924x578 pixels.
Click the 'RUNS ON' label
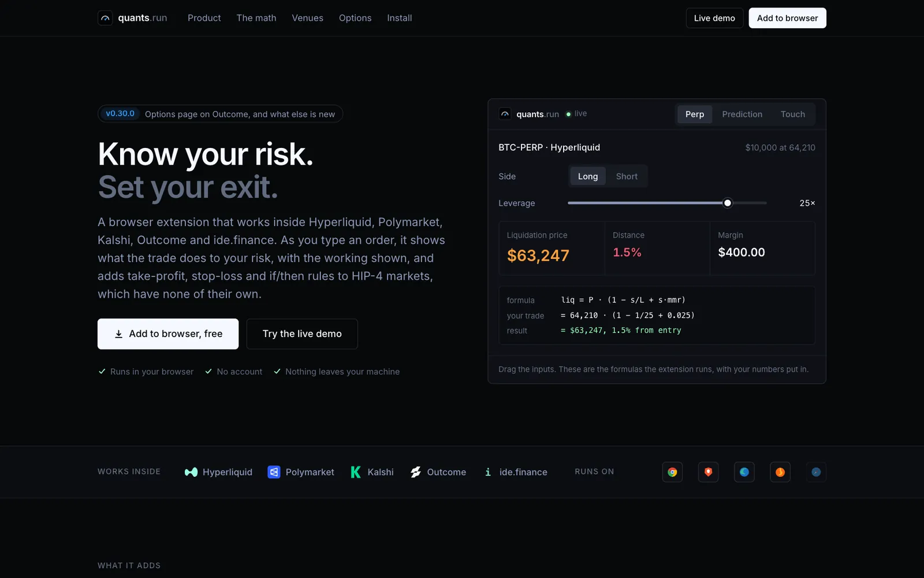(x=594, y=472)
